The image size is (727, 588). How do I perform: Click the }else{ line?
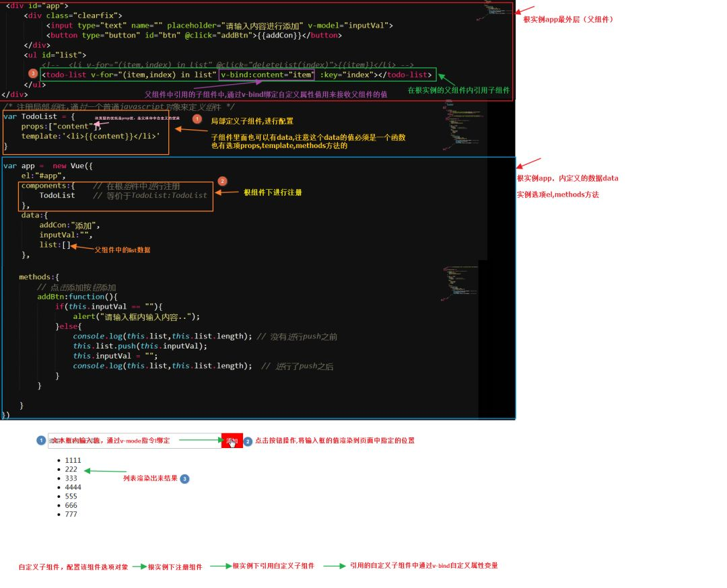[69, 326]
